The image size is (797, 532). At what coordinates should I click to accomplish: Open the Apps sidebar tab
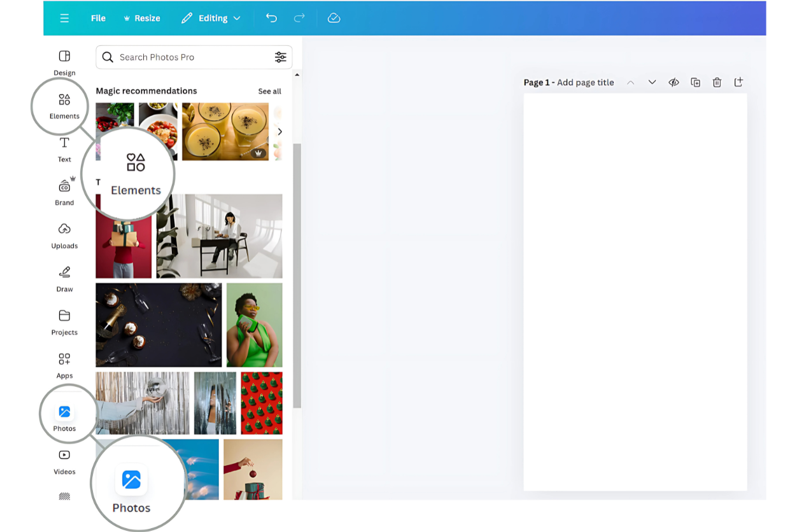pyautogui.click(x=64, y=365)
